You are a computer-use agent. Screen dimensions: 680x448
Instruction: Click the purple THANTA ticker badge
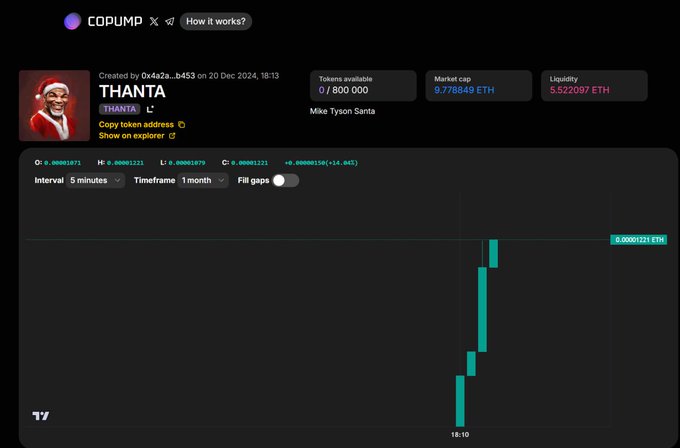click(x=120, y=109)
